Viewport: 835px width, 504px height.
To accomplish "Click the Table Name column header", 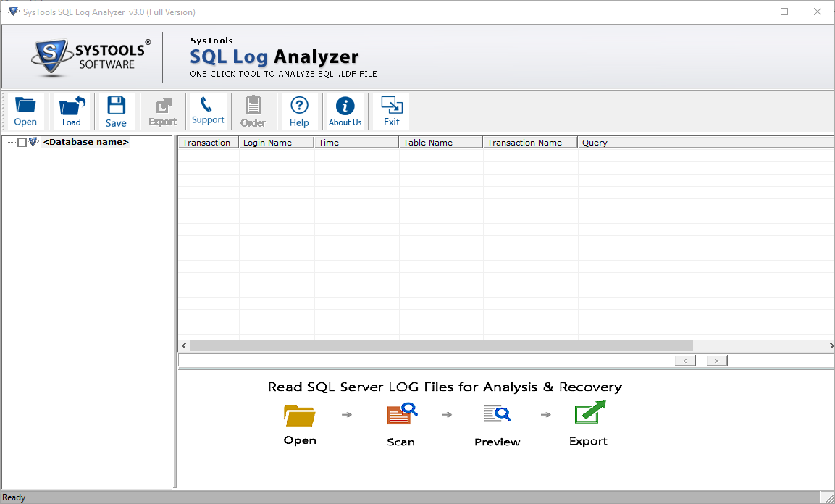I will pyautogui.click(x=440, y=142).
